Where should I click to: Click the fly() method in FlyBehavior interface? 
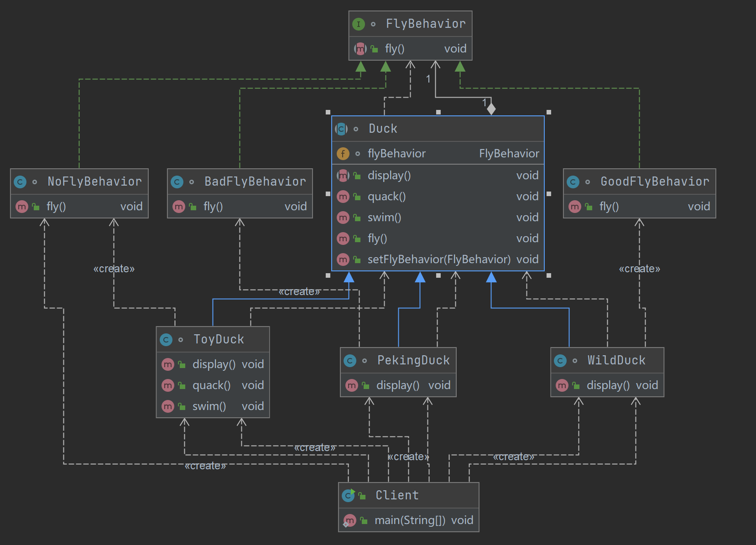tap(395, 49)
